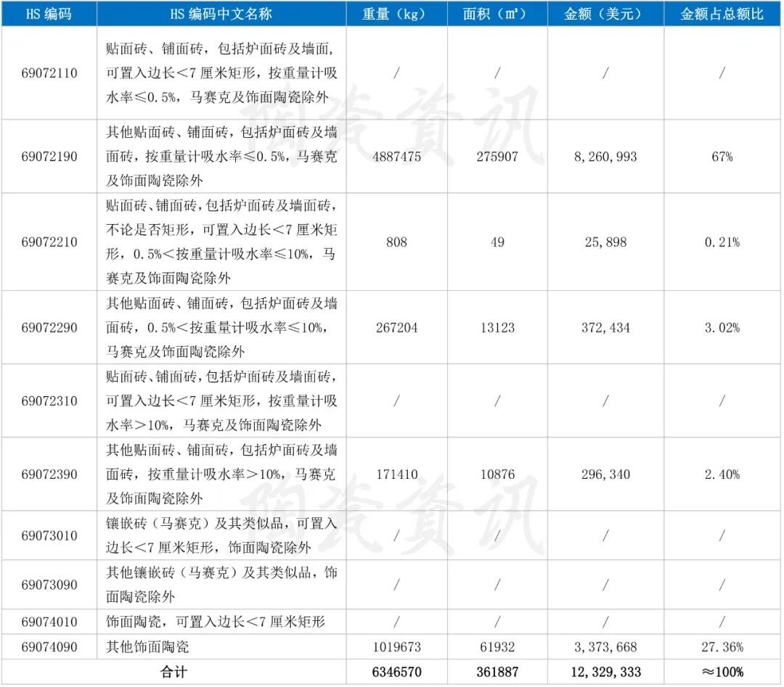Click the 67% share cell
This screenshot has width=784, height=687.
722,156
